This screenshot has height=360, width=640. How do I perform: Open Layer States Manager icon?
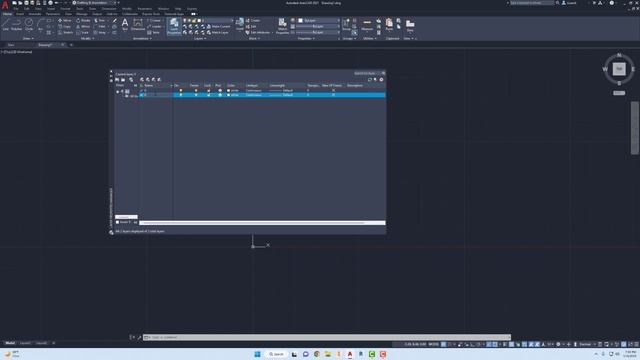pyautogui.click(x=131, y=80)
